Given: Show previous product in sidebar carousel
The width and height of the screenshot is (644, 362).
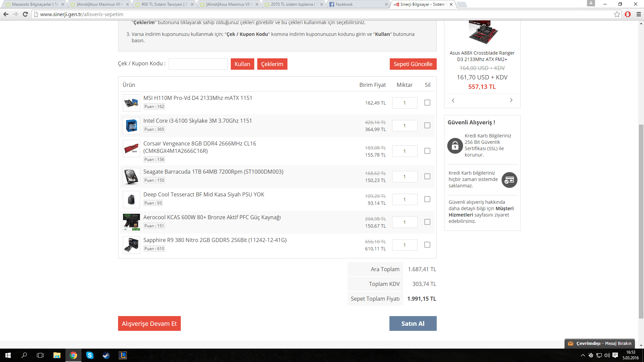Looking at the screenshot, I should 453,100.
